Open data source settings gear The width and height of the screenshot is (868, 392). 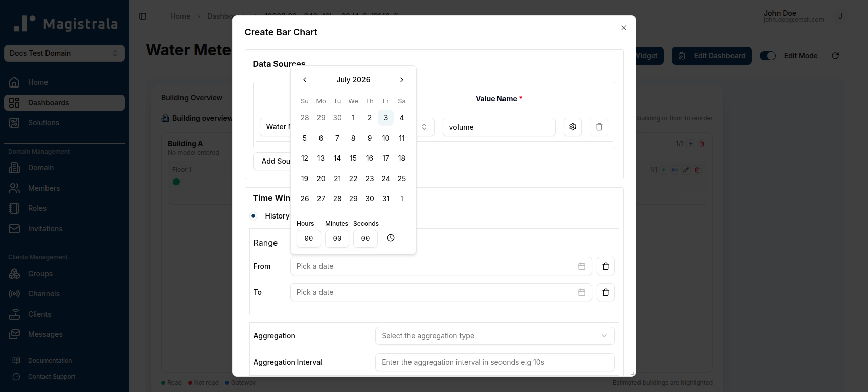(x=573, y=127)
